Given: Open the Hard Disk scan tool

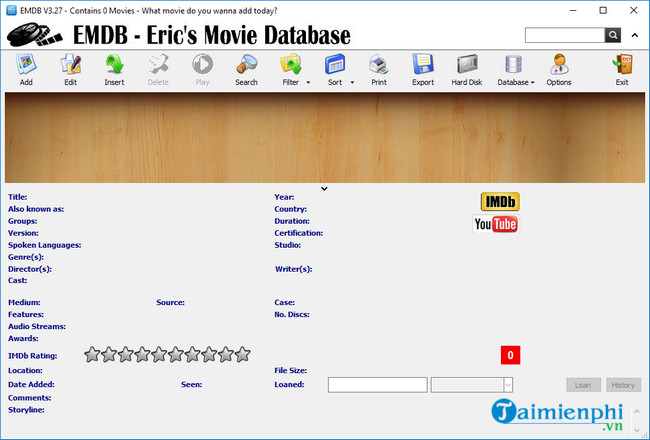Looking at the screenshot, I should tap(467, 69).
